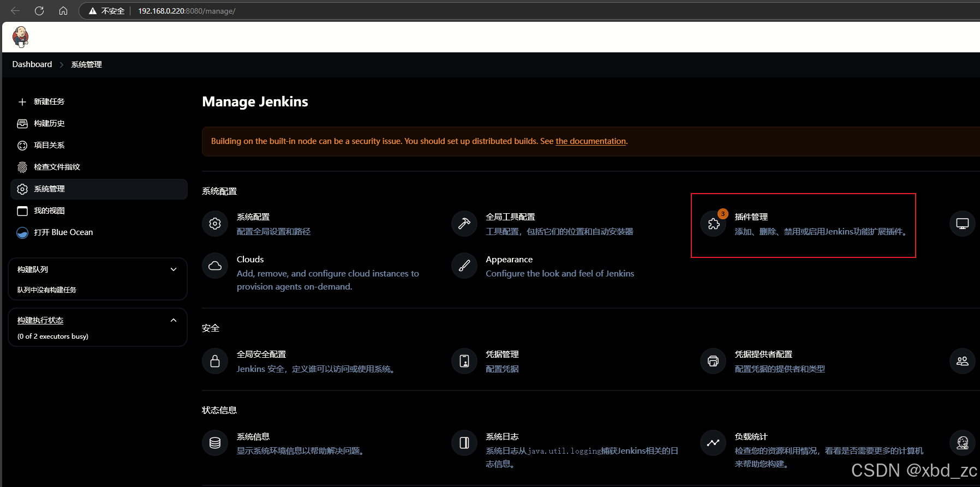This screenshot has width=980, height=487.
Task: Click the 全局工具配置 hammer icon
Action: click(464, 224)
